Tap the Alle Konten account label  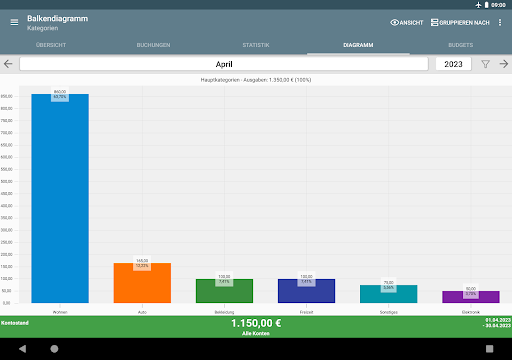256,333
